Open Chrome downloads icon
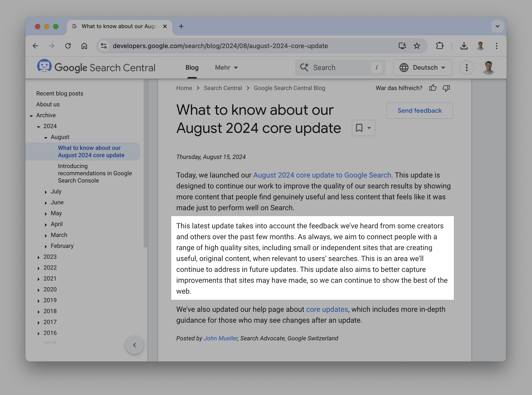 [464, 46]
